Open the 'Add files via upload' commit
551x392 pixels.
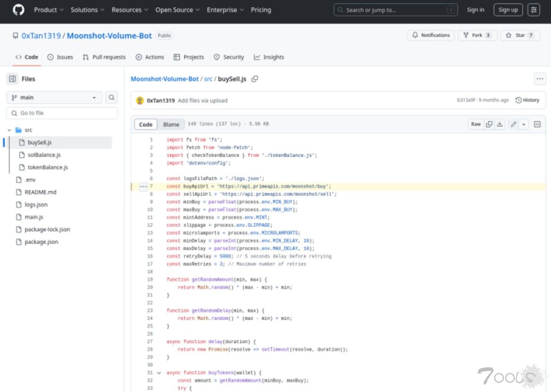pos(203,100)
